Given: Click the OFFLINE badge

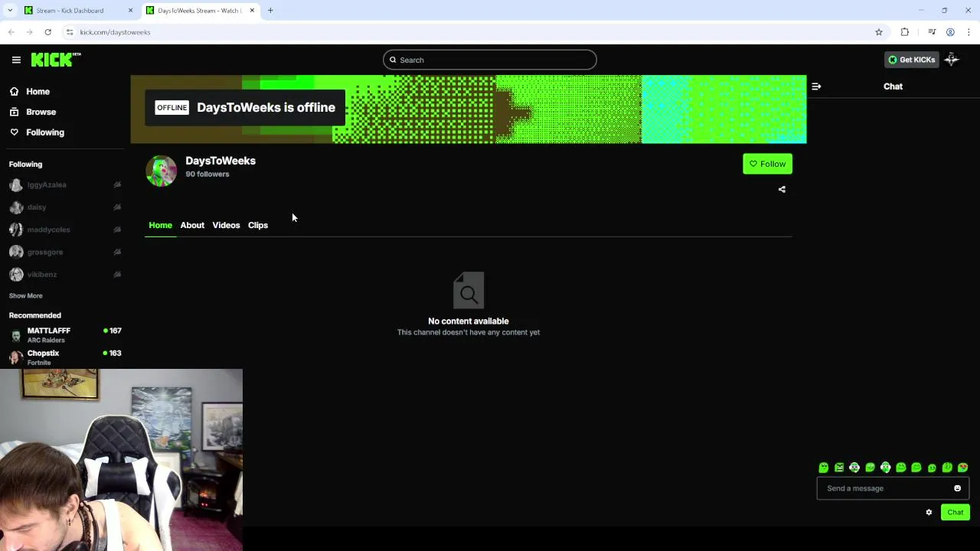Looking at the screenshot, I should pyautogui.click(x=171, y=108).
